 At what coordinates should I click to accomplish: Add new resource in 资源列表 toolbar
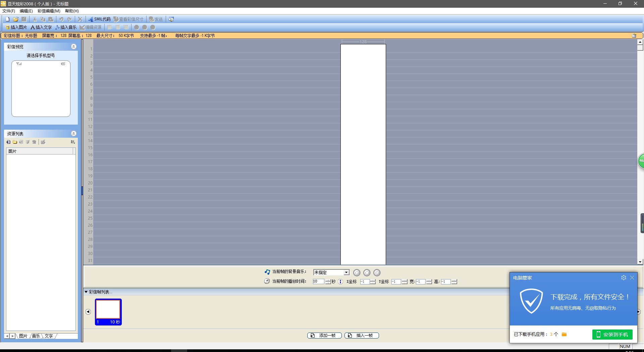pos(8,142)
